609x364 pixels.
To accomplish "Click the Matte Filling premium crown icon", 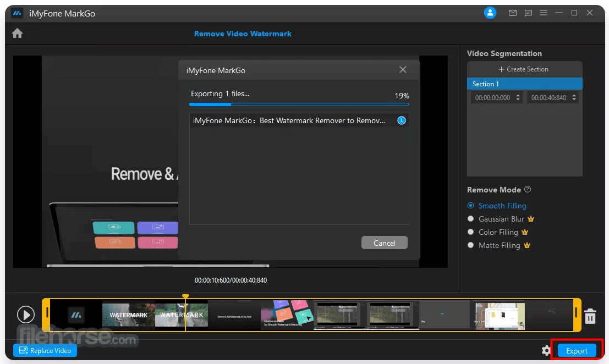I will tap(527, 245).
